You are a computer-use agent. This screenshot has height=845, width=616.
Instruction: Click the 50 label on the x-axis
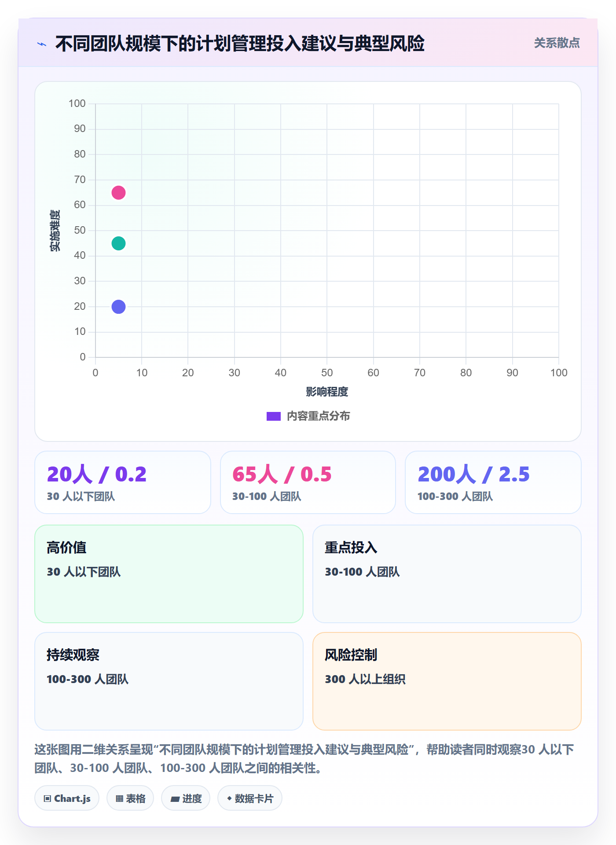(x=327, y=373)
